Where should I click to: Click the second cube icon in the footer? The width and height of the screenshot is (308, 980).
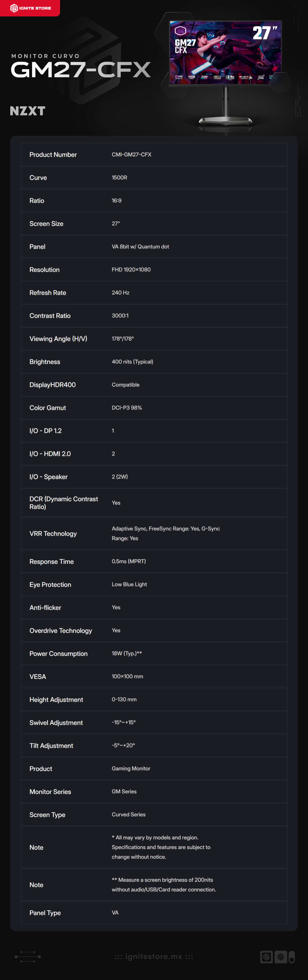coord(281,956)
